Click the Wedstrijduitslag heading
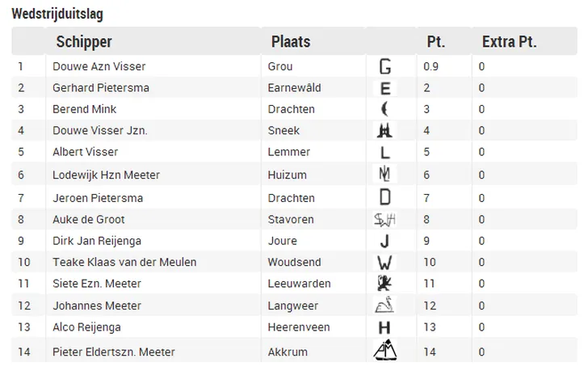The height and width of the screenshot is (371, 588). (57, 14)
